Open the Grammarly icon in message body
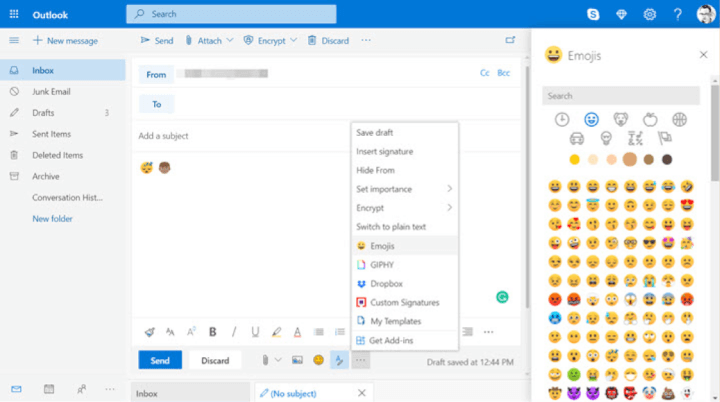720x402 pixels. click(502, 297)
